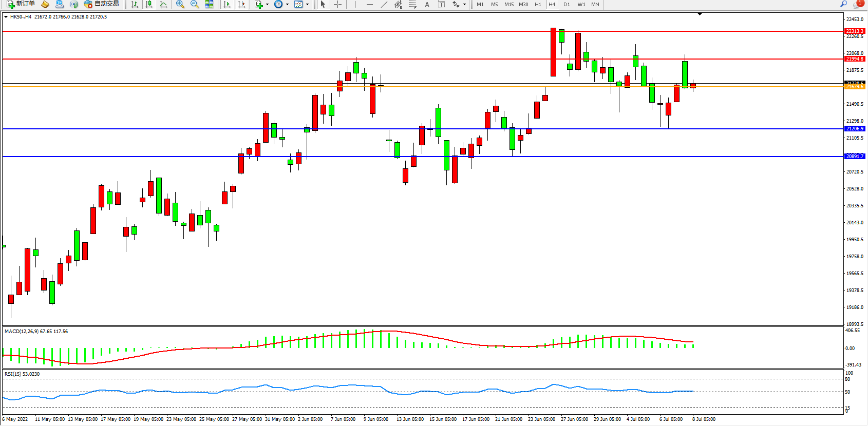Click the New Order (新订单) button
The width and height of the screenshot is (868, 426).
coord(21,4)
